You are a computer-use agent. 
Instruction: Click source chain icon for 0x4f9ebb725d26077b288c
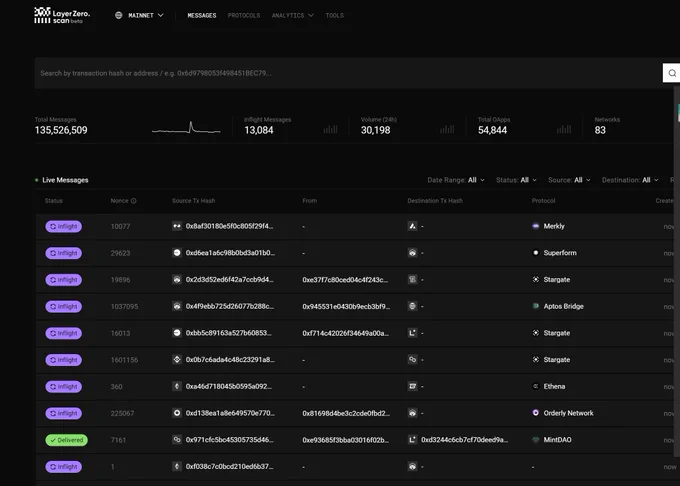pos(177,306)
